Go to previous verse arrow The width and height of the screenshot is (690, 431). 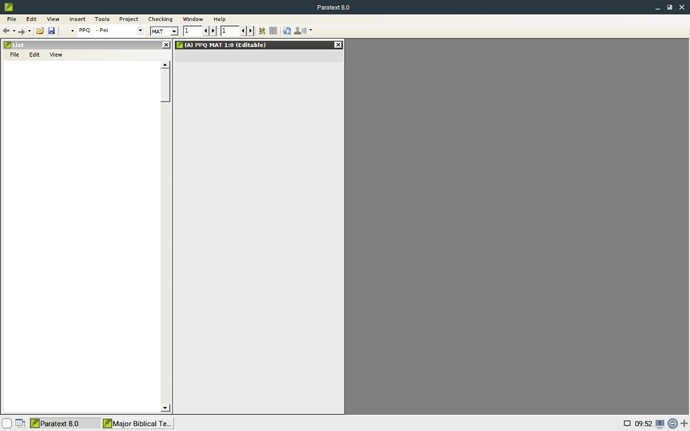click(243, 31)
